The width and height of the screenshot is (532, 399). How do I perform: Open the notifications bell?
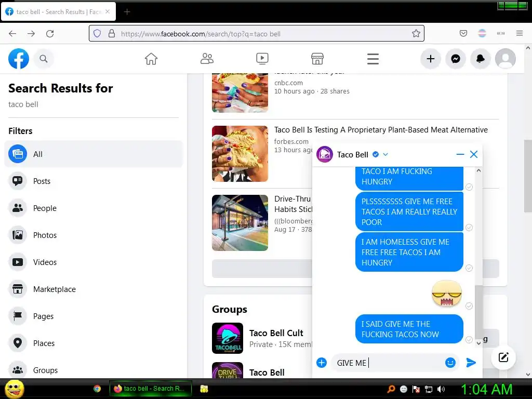tap(481, 59)
